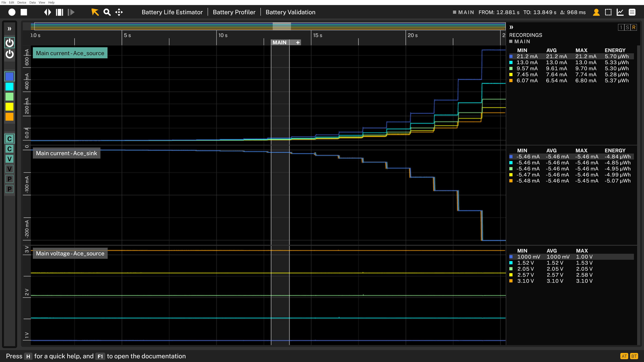The width and height of the screenshot is (644, 362).
Task: Open Battery Life Estimator
Action: tap(172, 12)
